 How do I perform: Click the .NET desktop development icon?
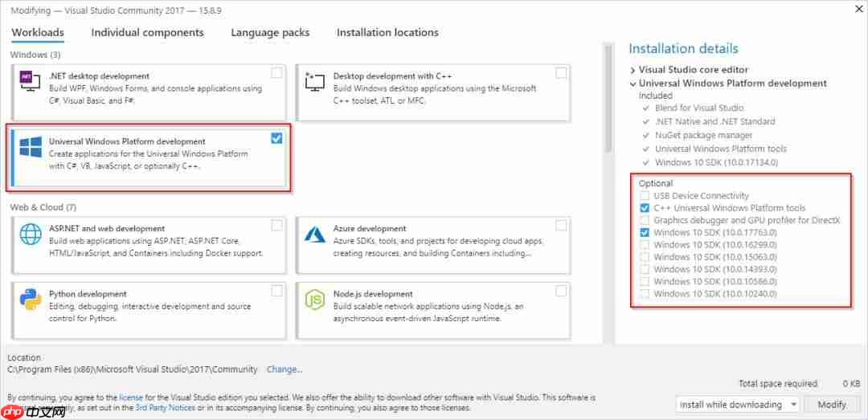[30, 80]
